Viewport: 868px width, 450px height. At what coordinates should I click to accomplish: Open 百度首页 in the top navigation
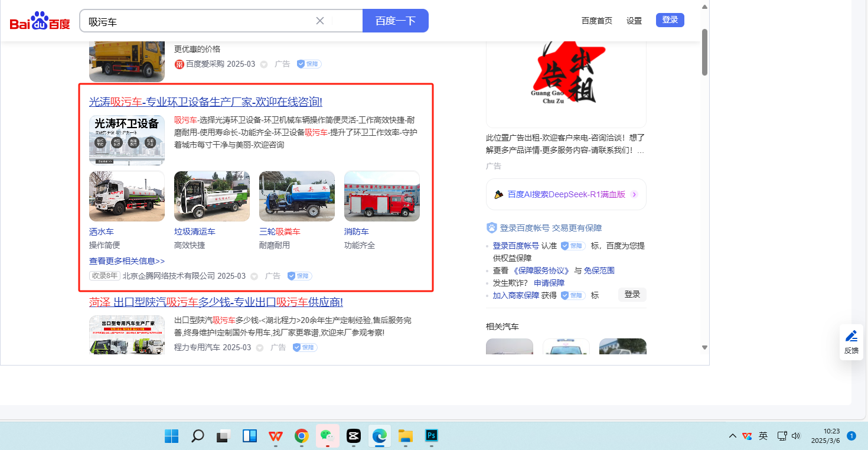coord(597,21)
